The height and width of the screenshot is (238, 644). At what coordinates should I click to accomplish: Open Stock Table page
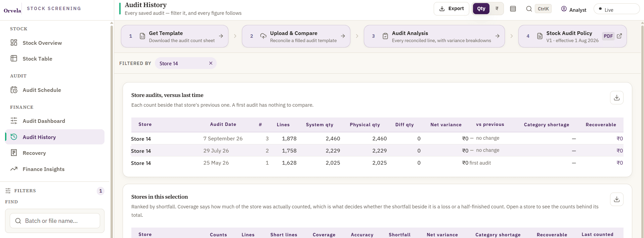pos(55,59)
